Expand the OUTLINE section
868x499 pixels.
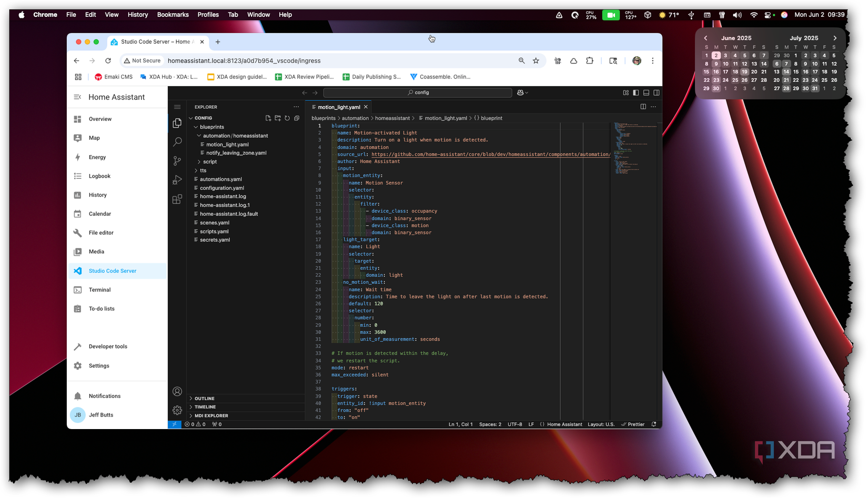click(205, 399)
